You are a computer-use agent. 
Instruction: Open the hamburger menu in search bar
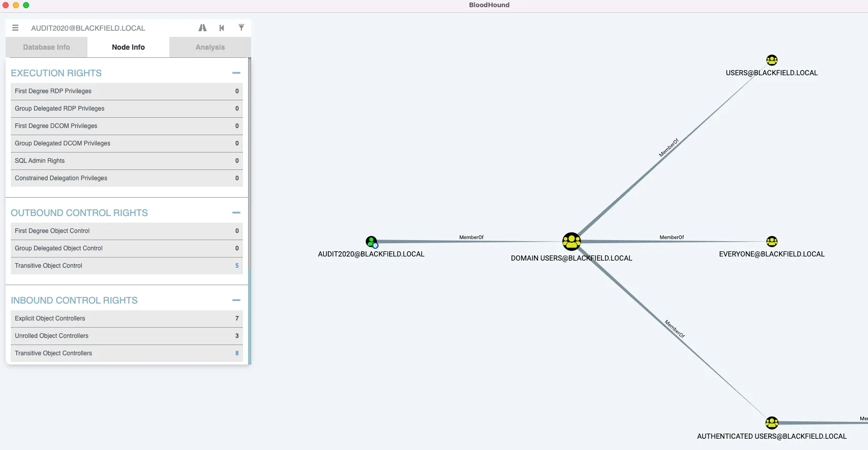point(15,28)
